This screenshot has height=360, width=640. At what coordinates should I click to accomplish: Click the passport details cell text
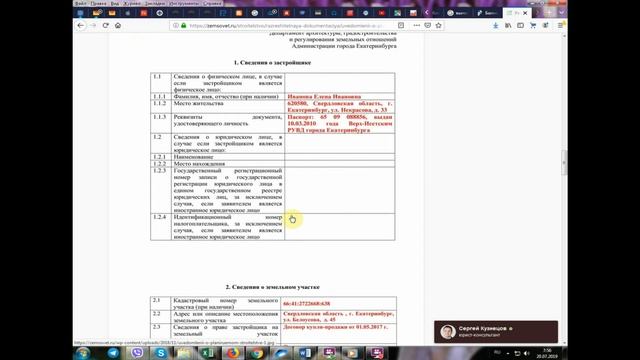pos(340,124)
